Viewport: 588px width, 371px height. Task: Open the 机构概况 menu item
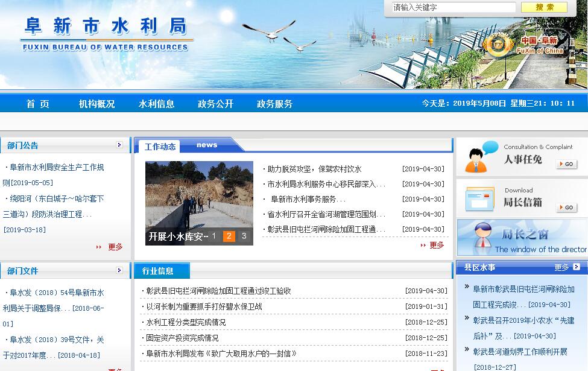[96, 104]
